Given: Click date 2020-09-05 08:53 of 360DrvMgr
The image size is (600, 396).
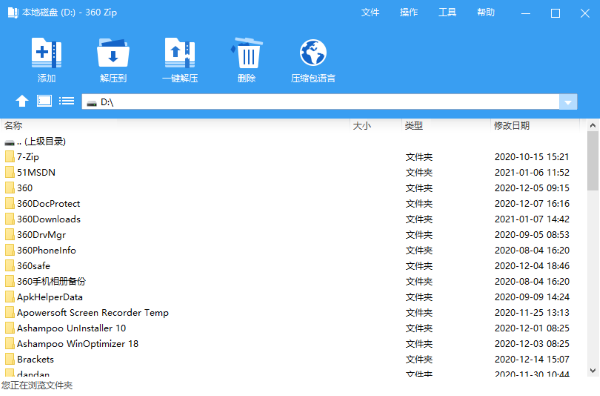Looking at the screenshot, I should click(532, 235).
